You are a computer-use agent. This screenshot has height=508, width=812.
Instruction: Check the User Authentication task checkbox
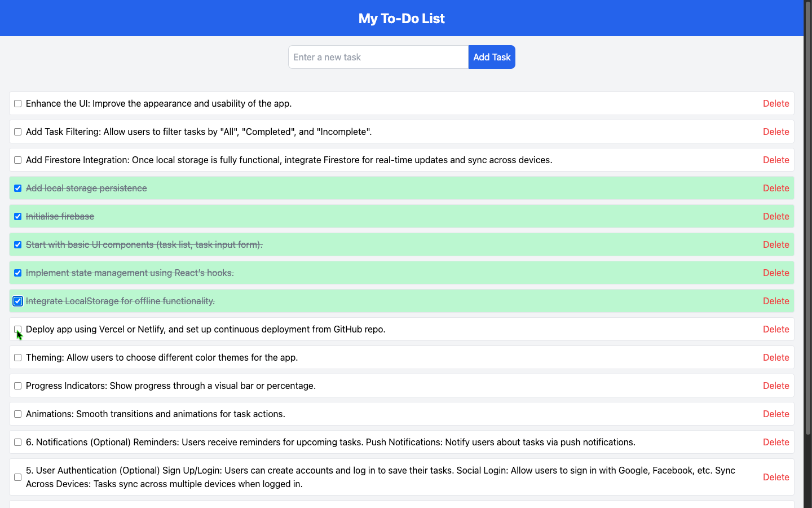tap(18, 478)
